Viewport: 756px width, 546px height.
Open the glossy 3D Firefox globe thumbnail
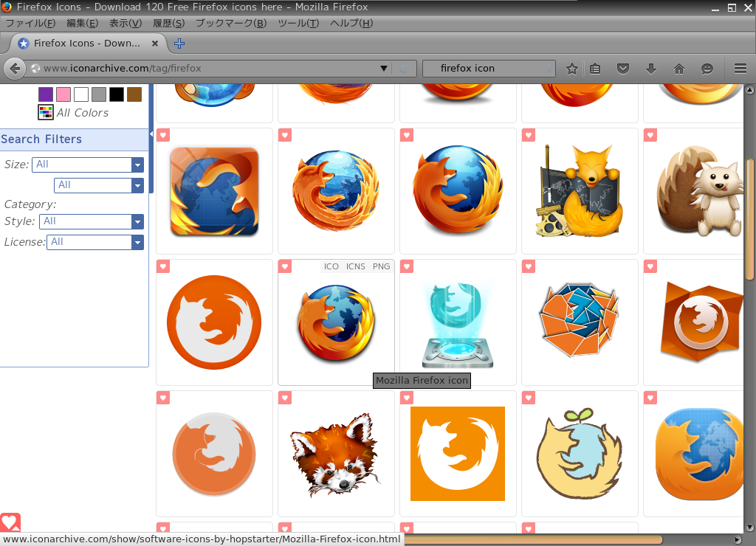(x=458, y=190)
